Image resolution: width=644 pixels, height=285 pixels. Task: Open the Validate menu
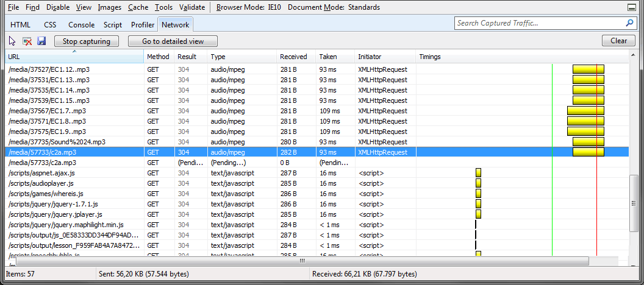click(x=192, y=7)
